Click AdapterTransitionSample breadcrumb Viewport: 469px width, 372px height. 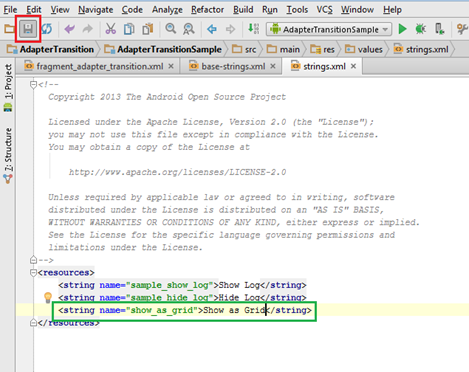pos(163,49)
